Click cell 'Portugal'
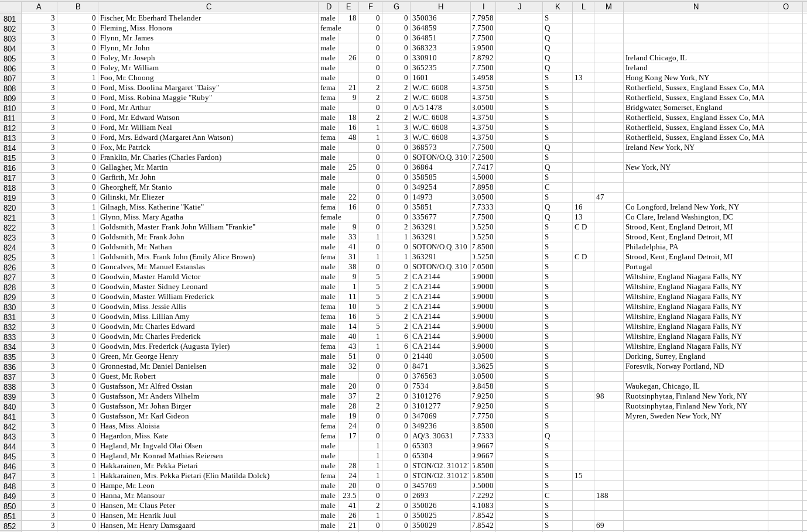The height and width of the screenshot is (532, 807). [x=696, y=267]
